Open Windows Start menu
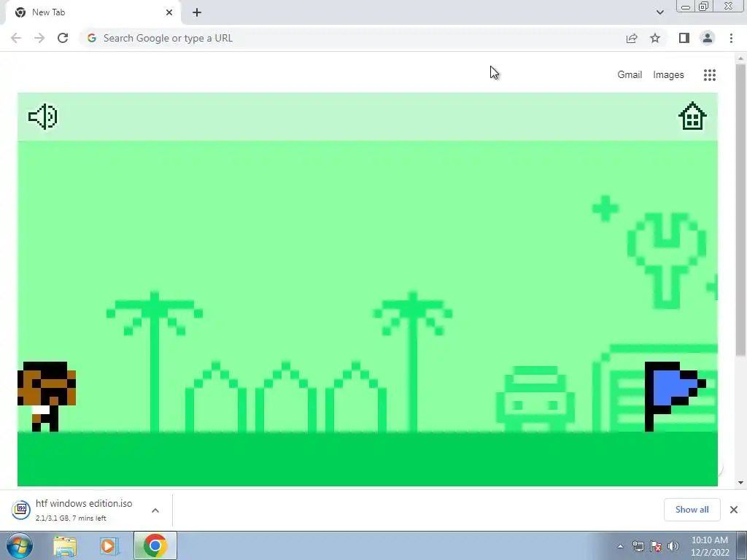747x560 pixels. coord(19,545)
